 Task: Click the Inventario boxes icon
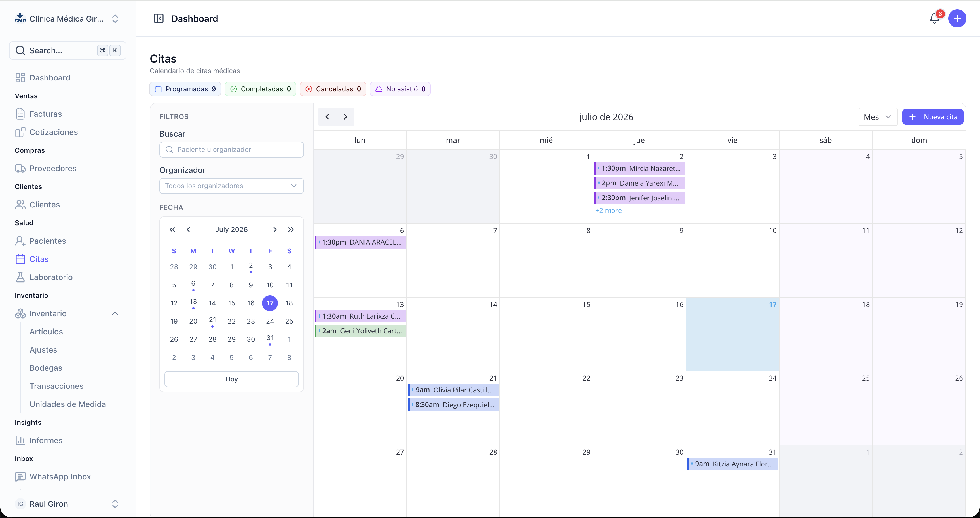20,313
